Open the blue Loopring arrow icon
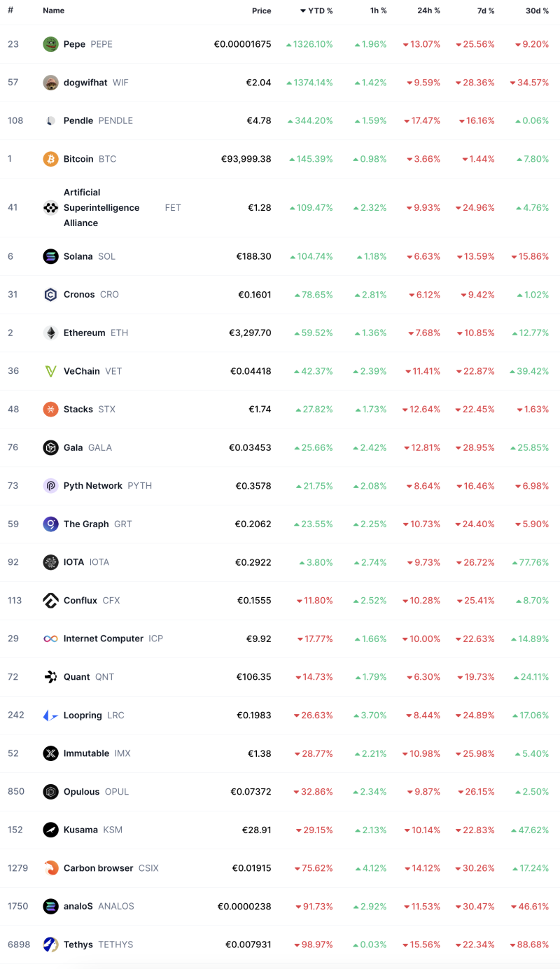The width and height of the screenshot is (560, 969). click(50, 716)
